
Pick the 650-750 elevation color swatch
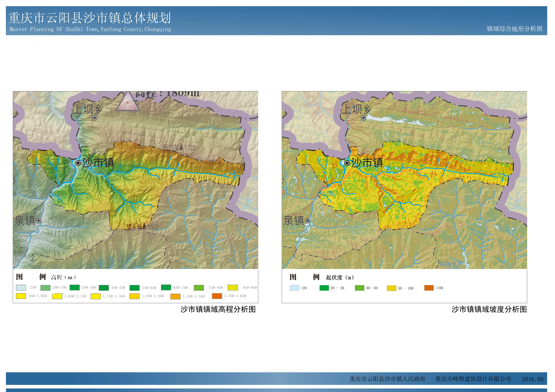click(166, 287)
